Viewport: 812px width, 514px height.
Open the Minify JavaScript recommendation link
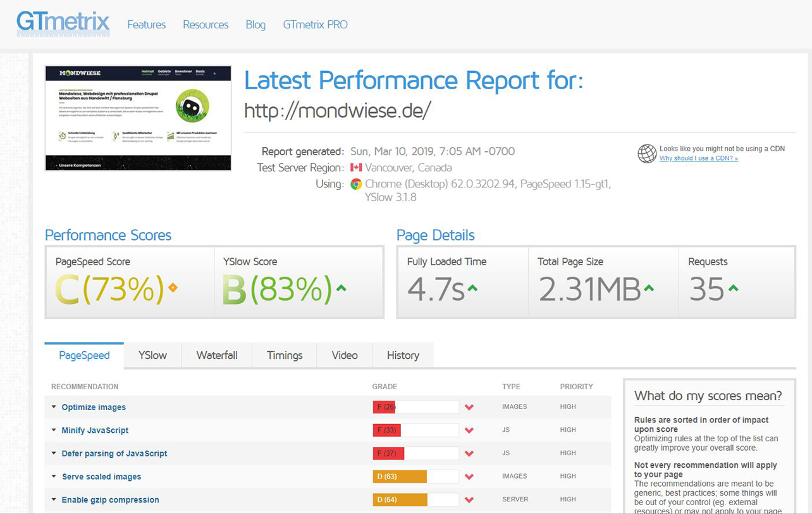click(95, 430)
